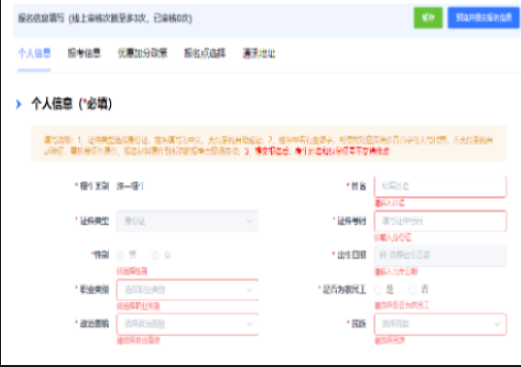This screenshot has width=521, height=367.
Task: Open the 政治面貌 dropdown
Action: point(188,324)
